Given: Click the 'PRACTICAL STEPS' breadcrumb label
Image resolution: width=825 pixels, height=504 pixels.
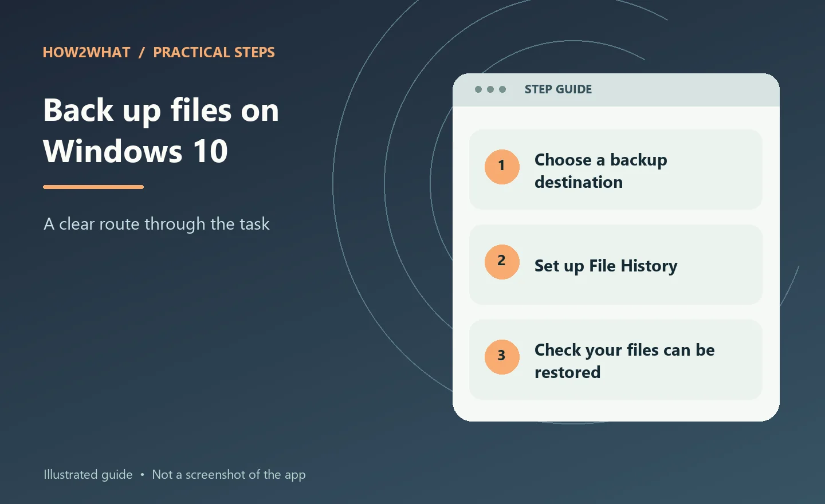Looking at the screenshot, I should 214,52.
